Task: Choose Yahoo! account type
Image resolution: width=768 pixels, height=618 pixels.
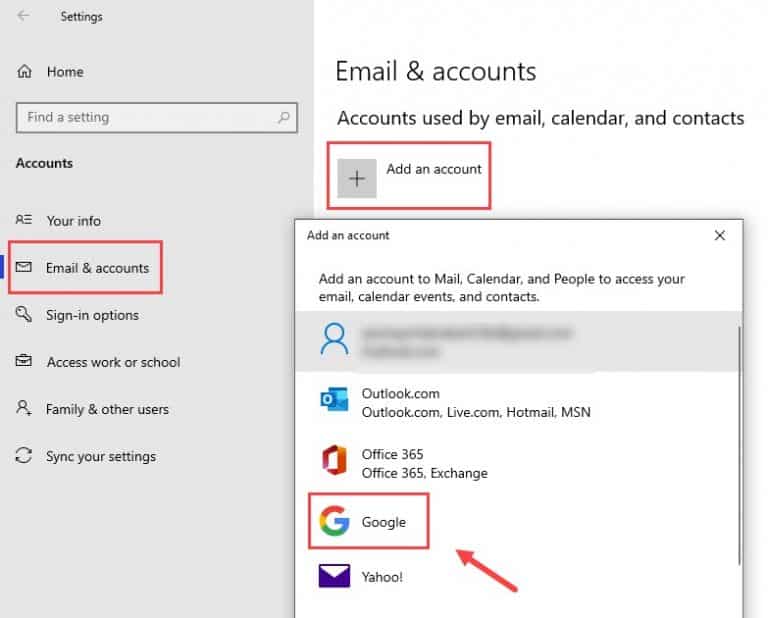Action: tap(517, 576)
